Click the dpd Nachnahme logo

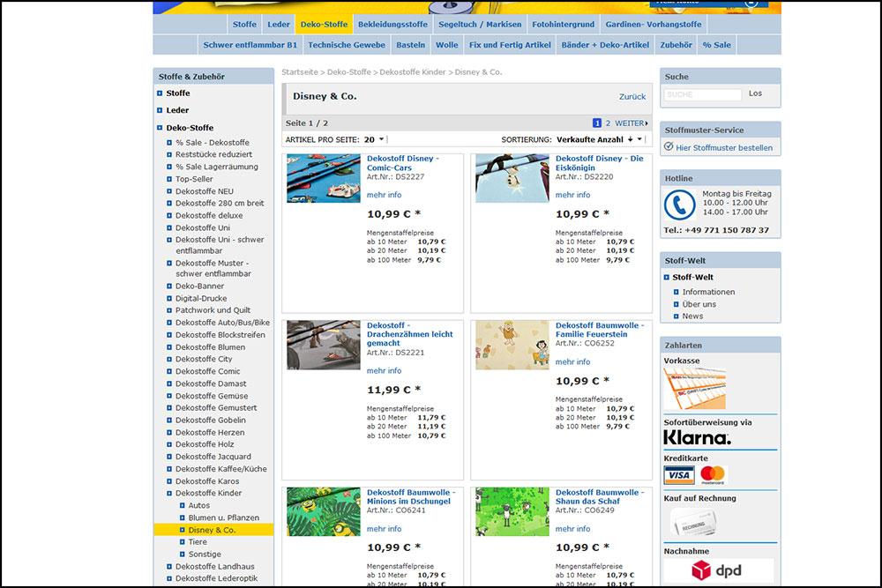(x=716, y=570)
